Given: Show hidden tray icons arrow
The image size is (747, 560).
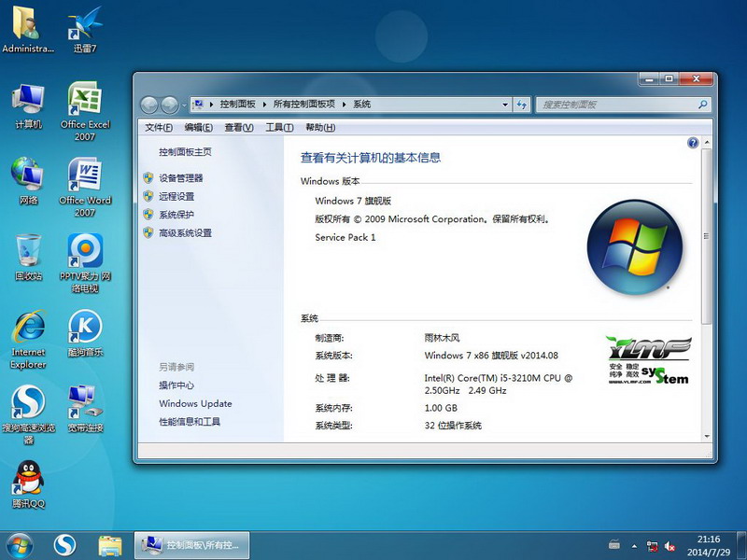Looking at the screenshot, I should click(x=635, y=546).
